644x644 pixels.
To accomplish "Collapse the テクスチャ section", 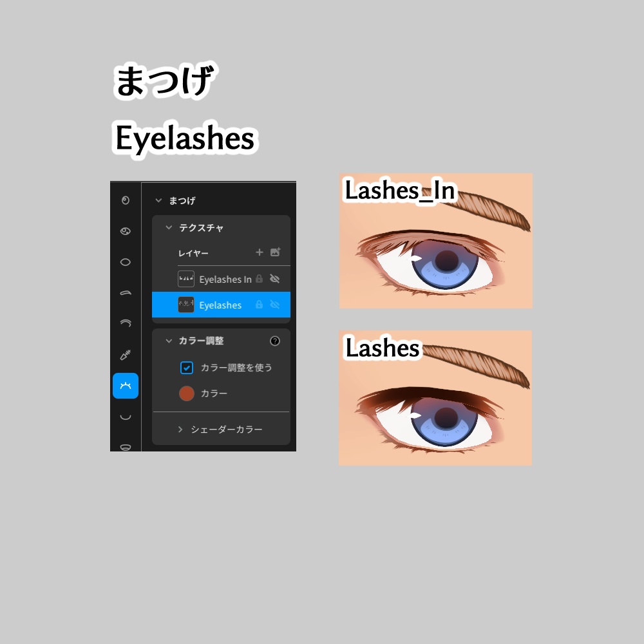I will 169,227.
